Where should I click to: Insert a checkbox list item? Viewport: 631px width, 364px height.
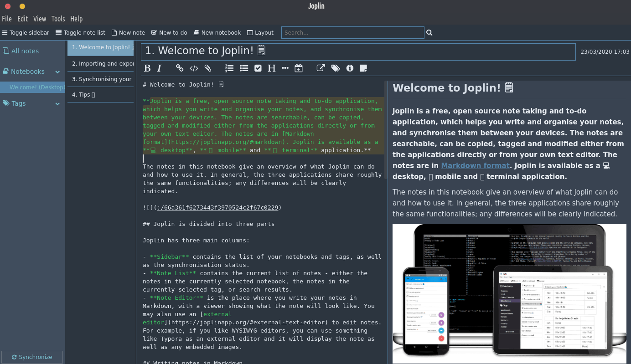(x=258, y=68)
